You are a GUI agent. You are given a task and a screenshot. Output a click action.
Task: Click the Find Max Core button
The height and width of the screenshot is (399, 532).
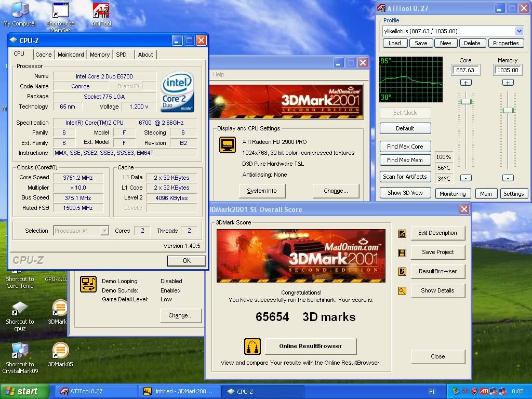[x=405, y=147]
